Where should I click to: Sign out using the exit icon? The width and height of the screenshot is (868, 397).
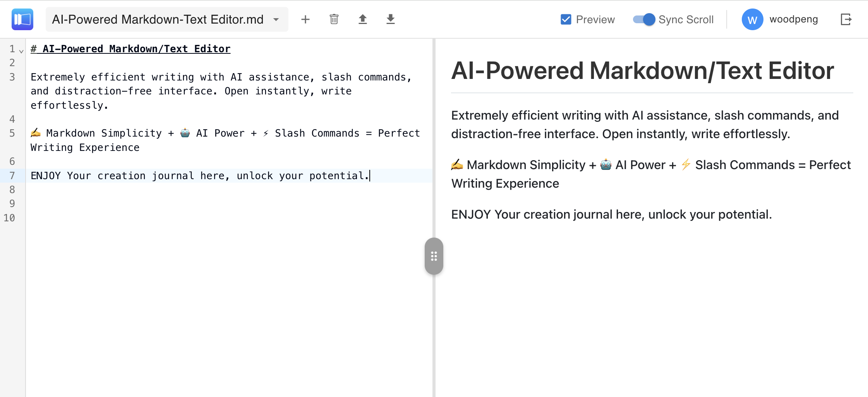tap(846, 19)
